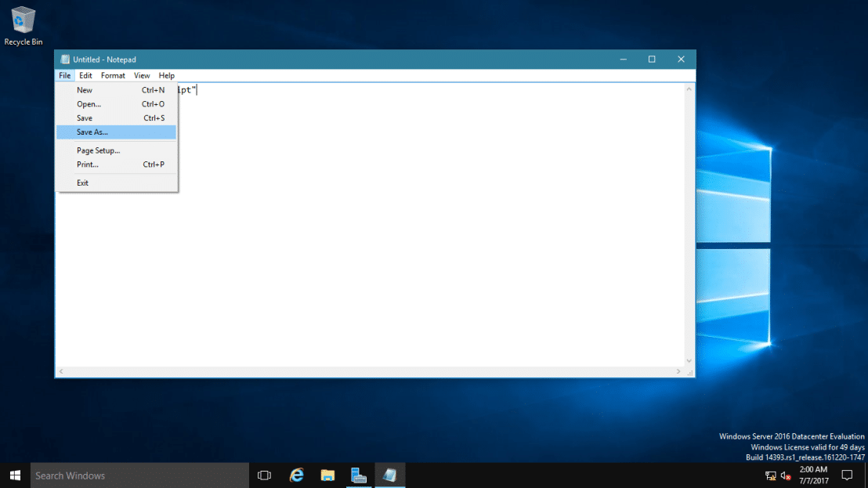Viewport: 868px width, 488px height.
Task: Open Server Manager in the taskbar
Action: [x=359, y=475]
